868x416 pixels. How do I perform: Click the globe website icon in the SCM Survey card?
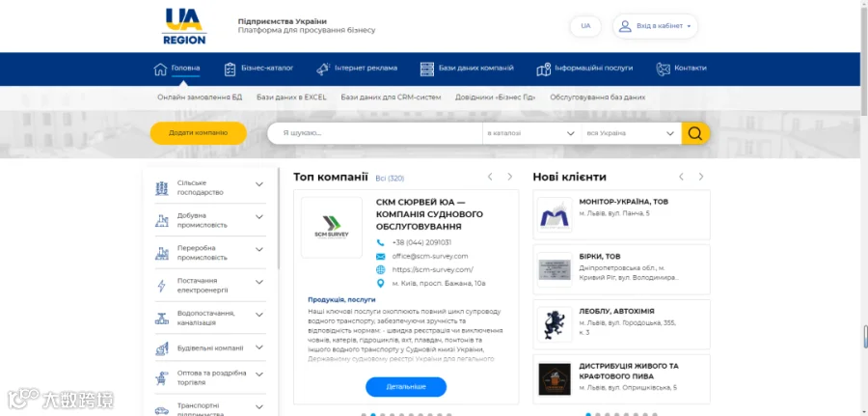(380, 269)
